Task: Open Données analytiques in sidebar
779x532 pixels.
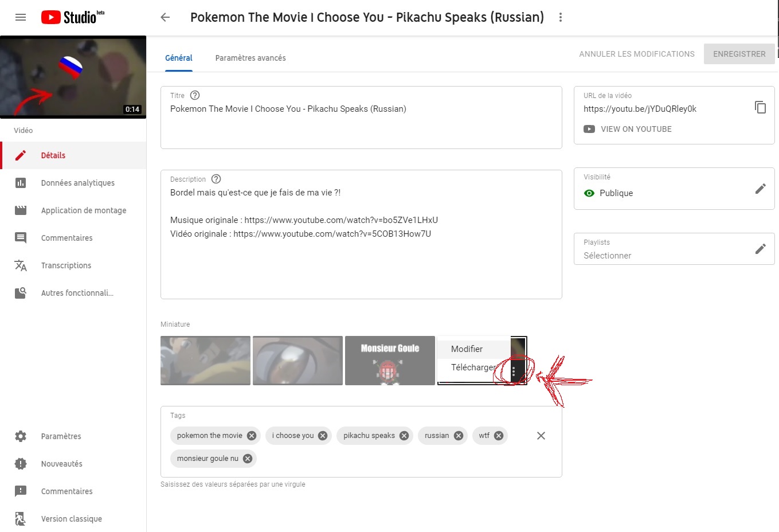Action: click(77, 183)
